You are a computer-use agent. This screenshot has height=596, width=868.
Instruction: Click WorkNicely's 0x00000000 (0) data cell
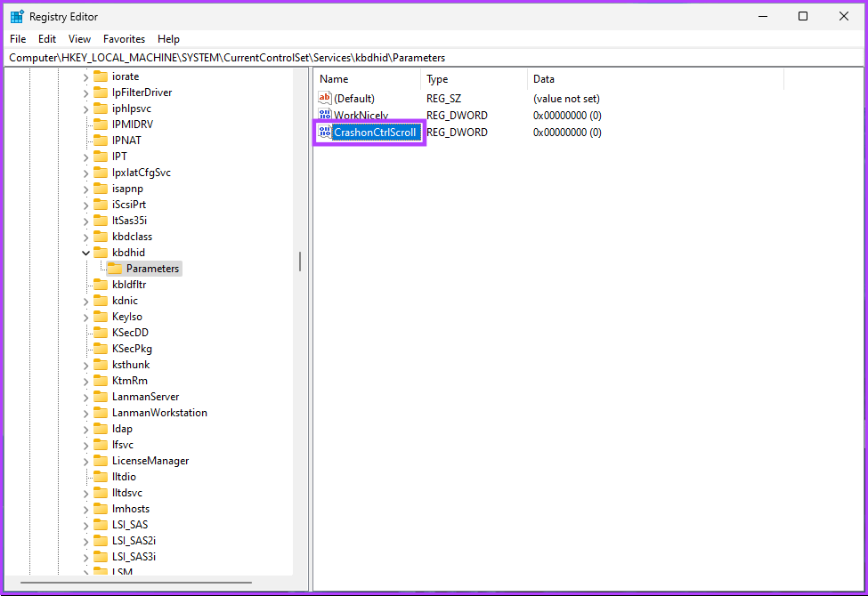pos(567,115)
